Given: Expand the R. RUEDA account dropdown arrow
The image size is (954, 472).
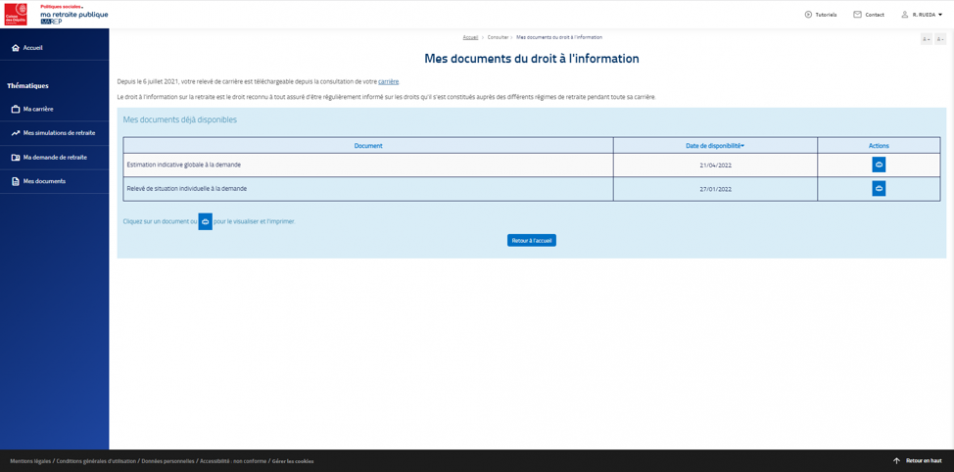Looking at the screenshot, I should [940, 15].
